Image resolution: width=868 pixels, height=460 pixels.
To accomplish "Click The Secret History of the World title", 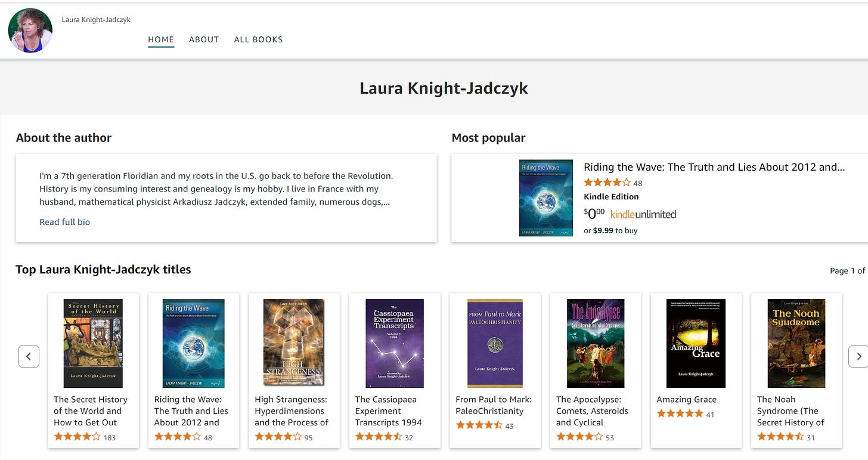I will pyautogui.click(x=91, y=411).
